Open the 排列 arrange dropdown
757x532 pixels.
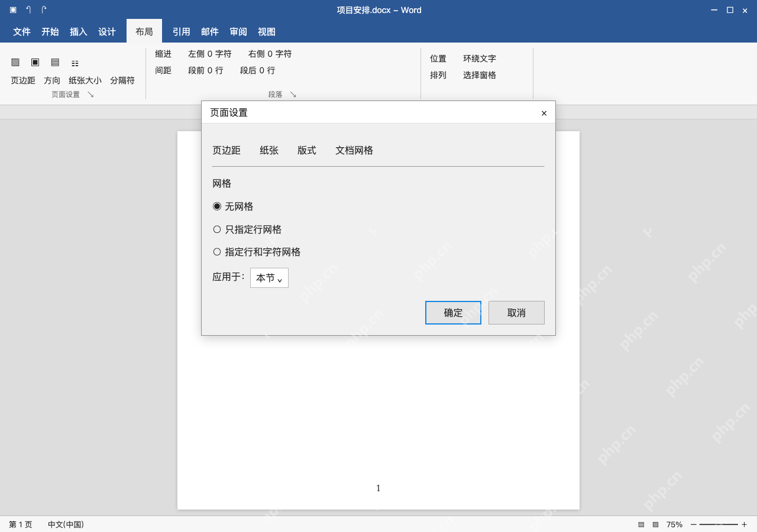[x=438, y=75]
